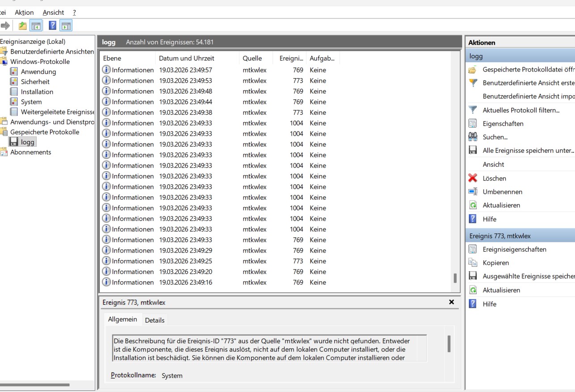Click Aktualisieren under the logg section

click(x=501, y=206)
